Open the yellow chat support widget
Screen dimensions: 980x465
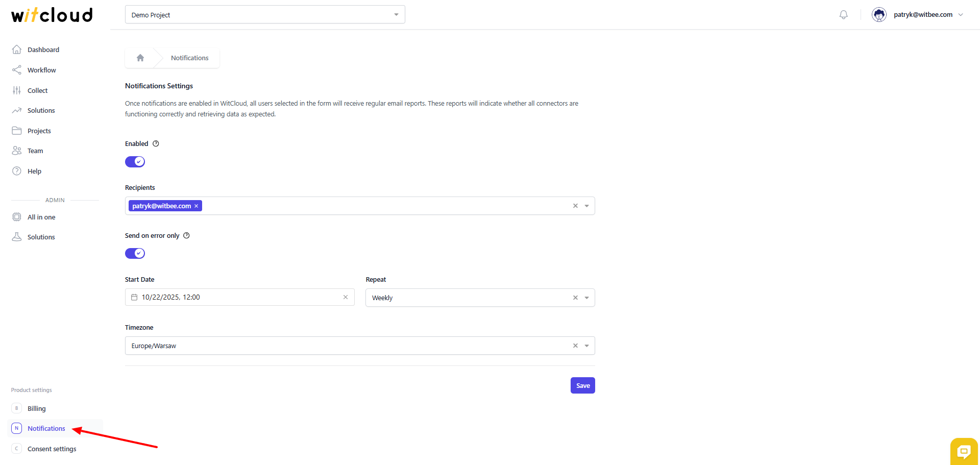click(x=963, y=451)
